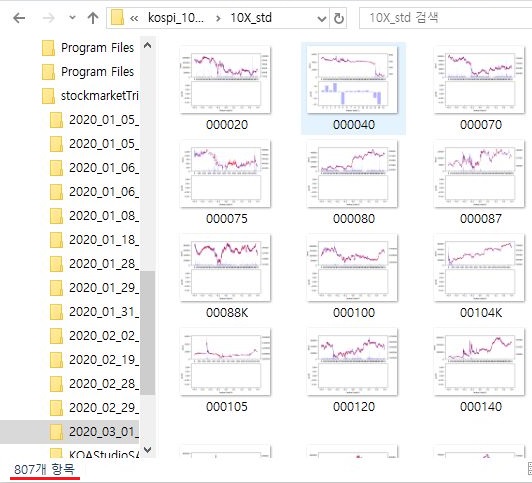Click the folder icon beside 2020_02_19_

coord(56,360)
